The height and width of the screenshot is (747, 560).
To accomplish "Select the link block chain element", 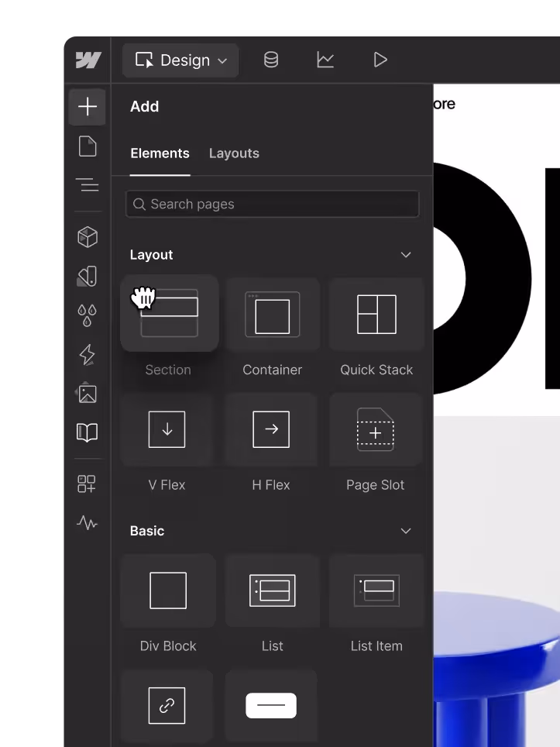I will click(x=167, y=706).
